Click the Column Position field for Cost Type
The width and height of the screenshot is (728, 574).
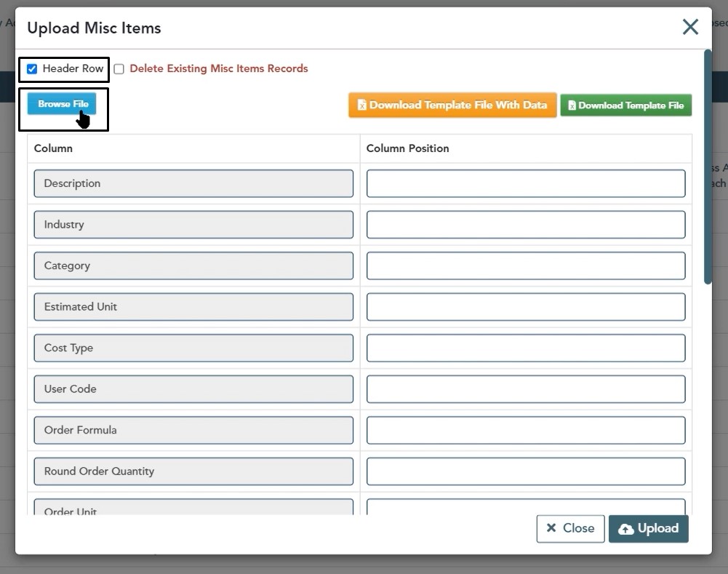pos(525,348)
